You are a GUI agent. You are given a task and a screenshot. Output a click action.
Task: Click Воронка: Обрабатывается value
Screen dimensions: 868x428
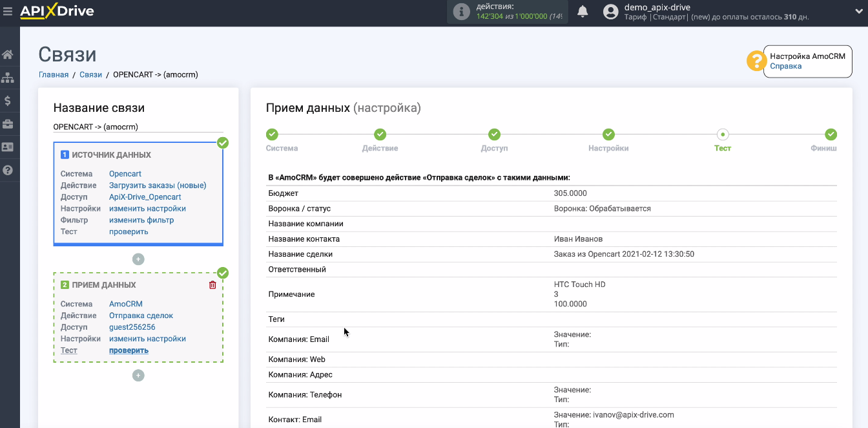603,209
